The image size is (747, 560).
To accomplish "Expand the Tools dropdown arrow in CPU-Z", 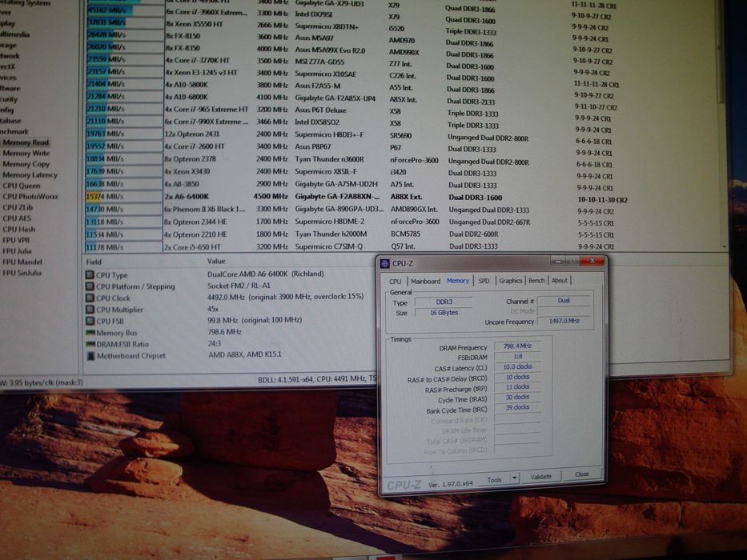I will tap(515, 478).
